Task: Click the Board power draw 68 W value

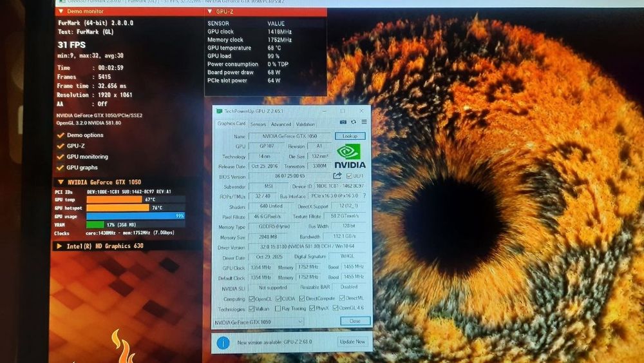Action: pyautogui.click(x=274, y=72)
